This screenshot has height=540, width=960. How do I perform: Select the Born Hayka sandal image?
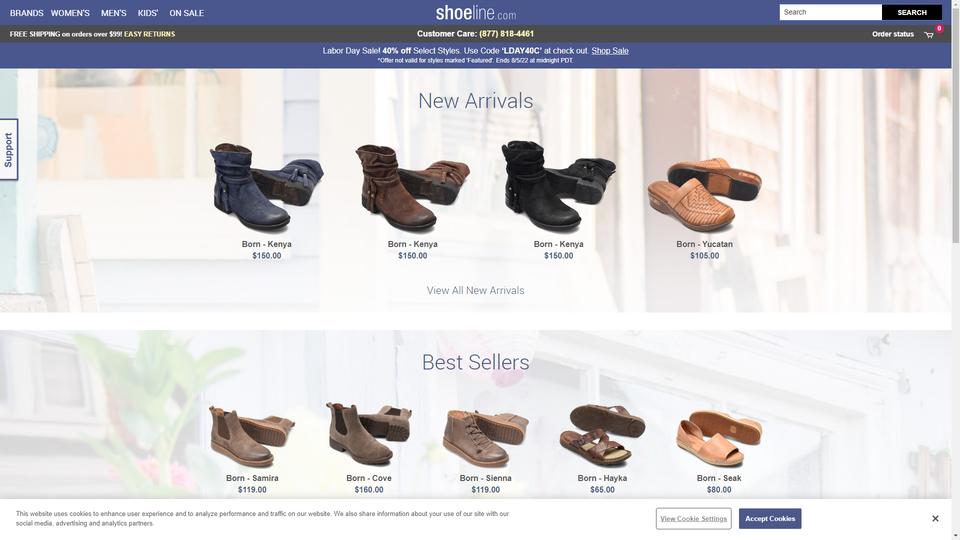(602, 435)
